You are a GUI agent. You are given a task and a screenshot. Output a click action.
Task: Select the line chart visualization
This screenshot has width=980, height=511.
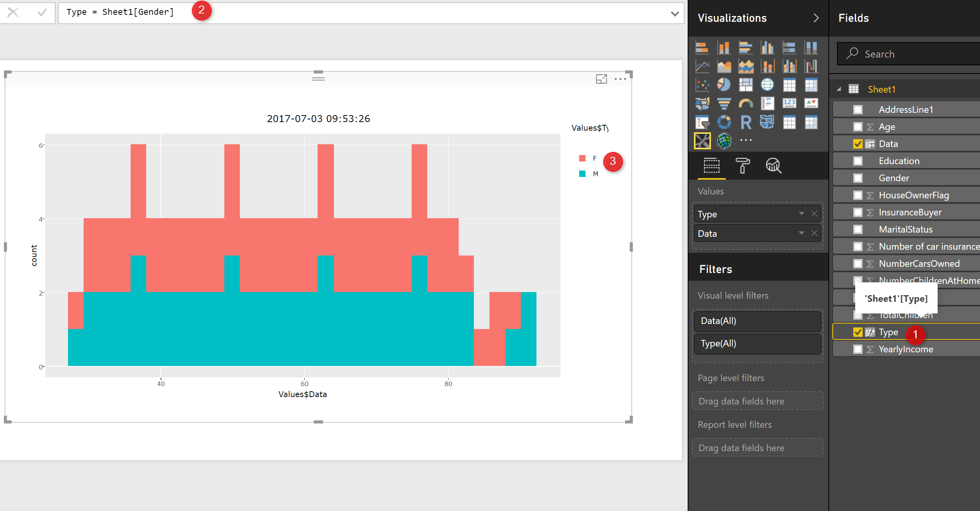[x=702, y=66]
